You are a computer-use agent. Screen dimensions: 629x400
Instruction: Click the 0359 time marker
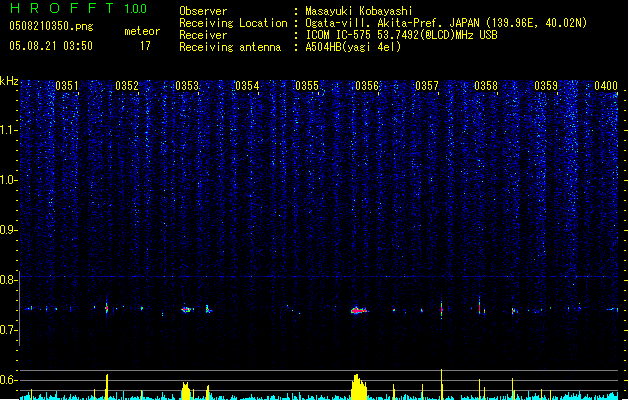(546, 86)
